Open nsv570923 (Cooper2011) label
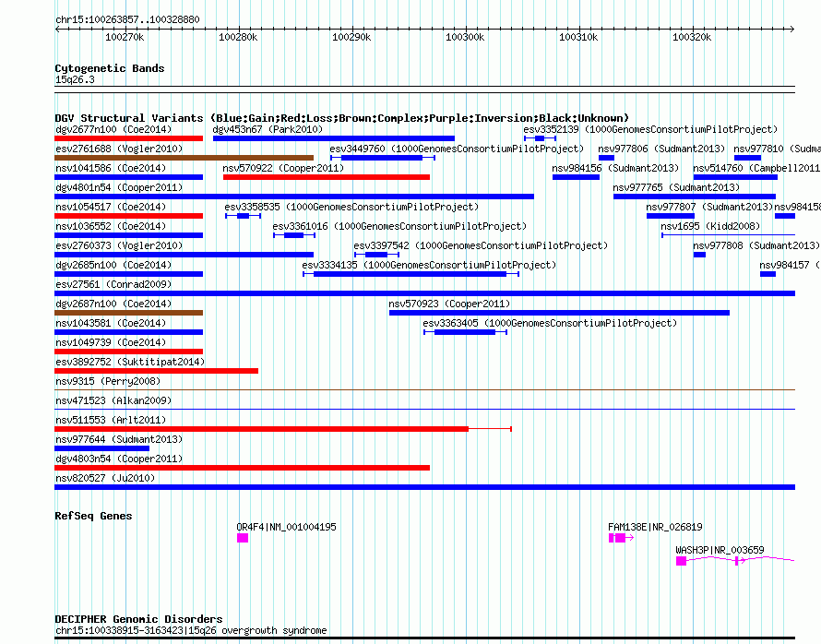The width and height of the screenshot is (821, 644). (x=449, y=304)
